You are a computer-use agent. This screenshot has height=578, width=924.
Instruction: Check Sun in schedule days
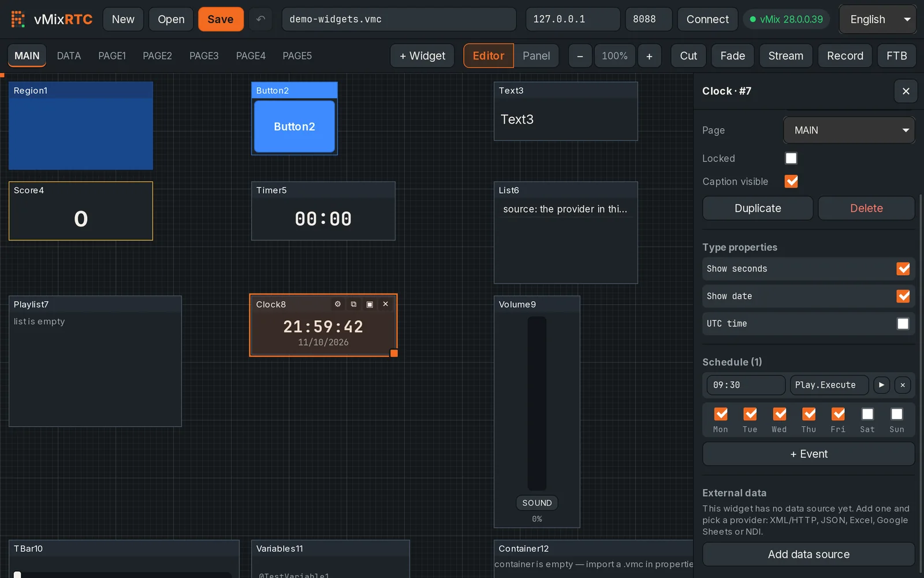click(897, 414)
